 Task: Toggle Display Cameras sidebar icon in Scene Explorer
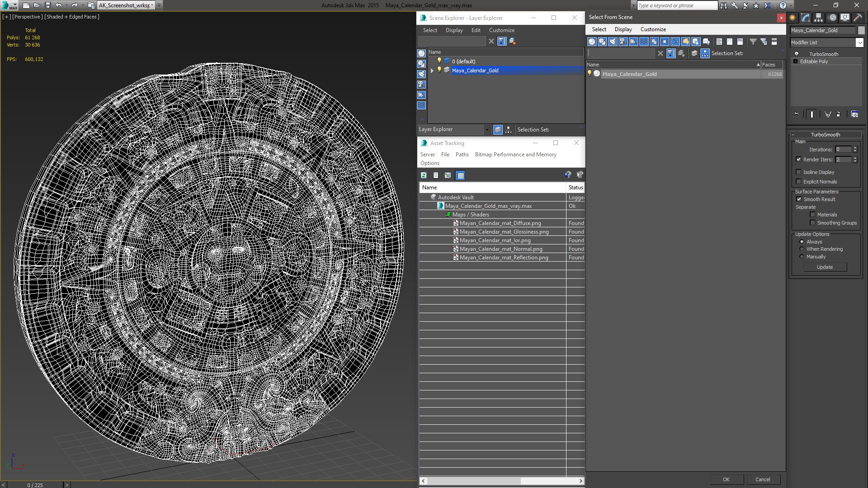click(421, 84)
